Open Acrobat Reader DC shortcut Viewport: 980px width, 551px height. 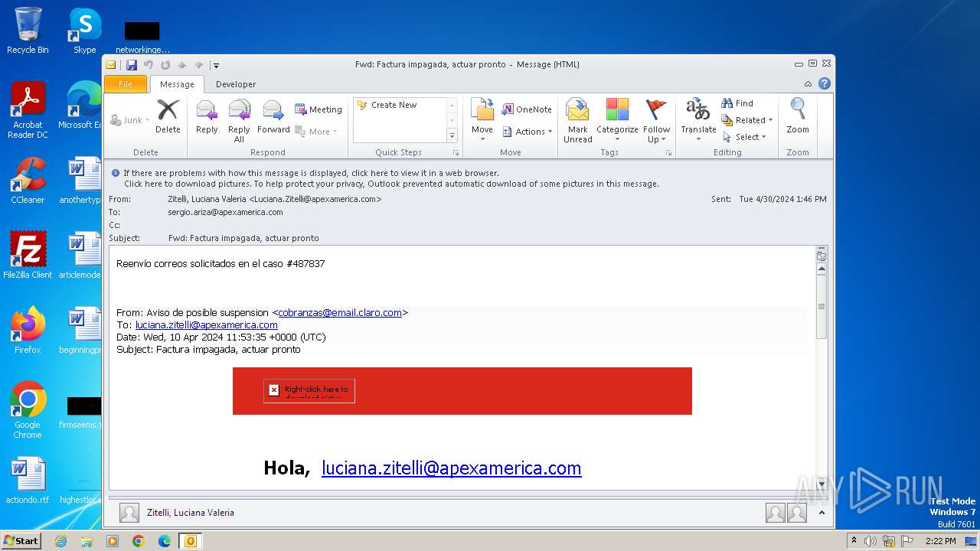click(x=28, y=110)
